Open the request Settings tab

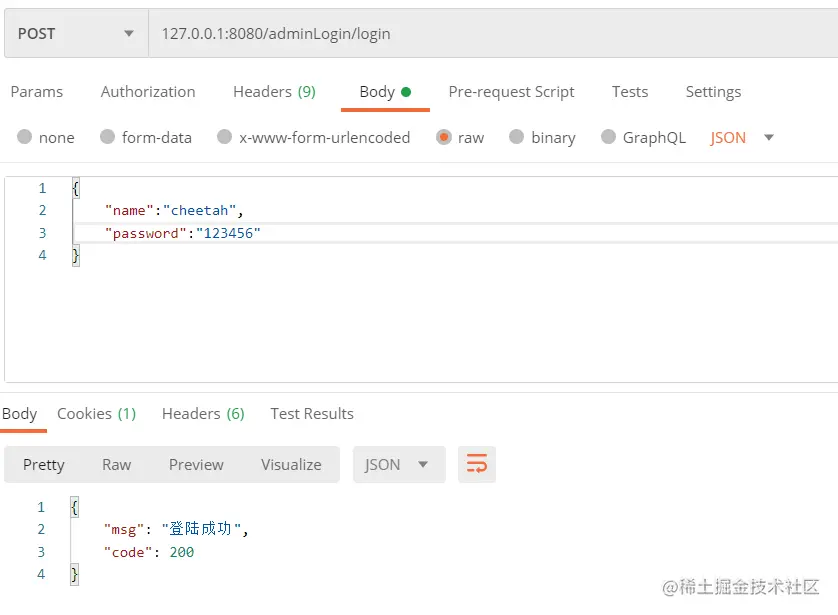click(x=713, y=92)
